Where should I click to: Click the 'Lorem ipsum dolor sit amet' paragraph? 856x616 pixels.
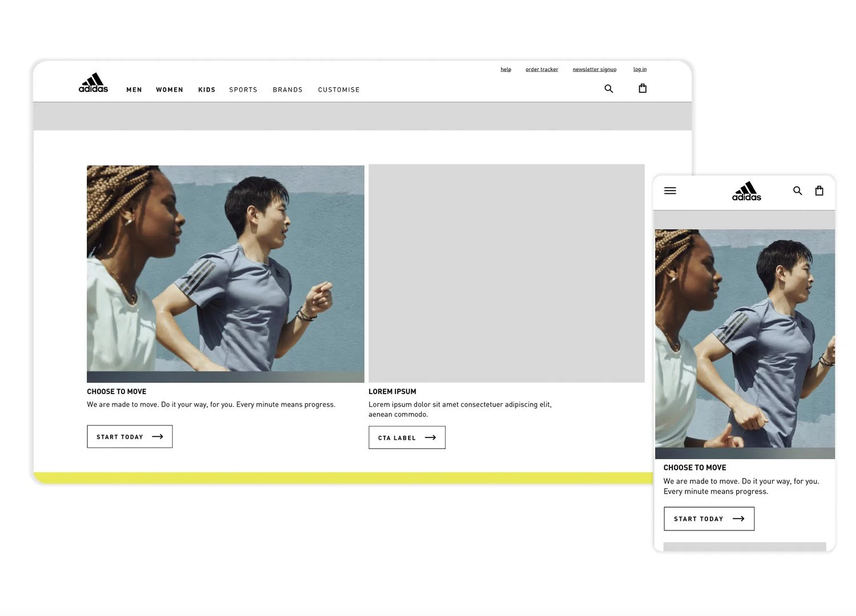tap(460, 409)
